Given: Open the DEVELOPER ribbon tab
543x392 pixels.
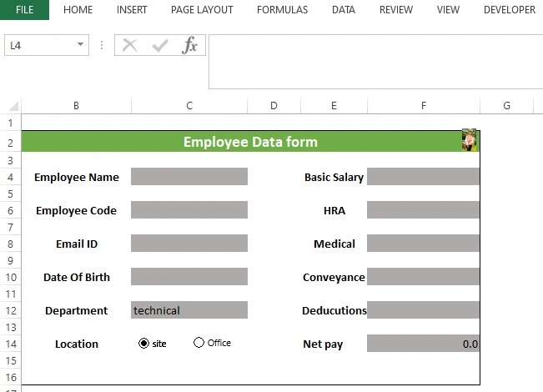Looking at the screenshot, I should pos(510,10).
